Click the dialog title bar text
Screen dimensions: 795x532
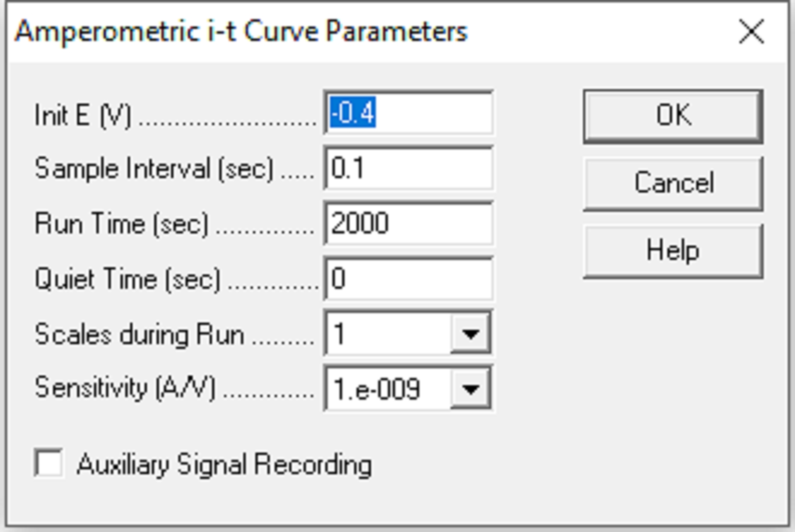[x=241, y=32]
